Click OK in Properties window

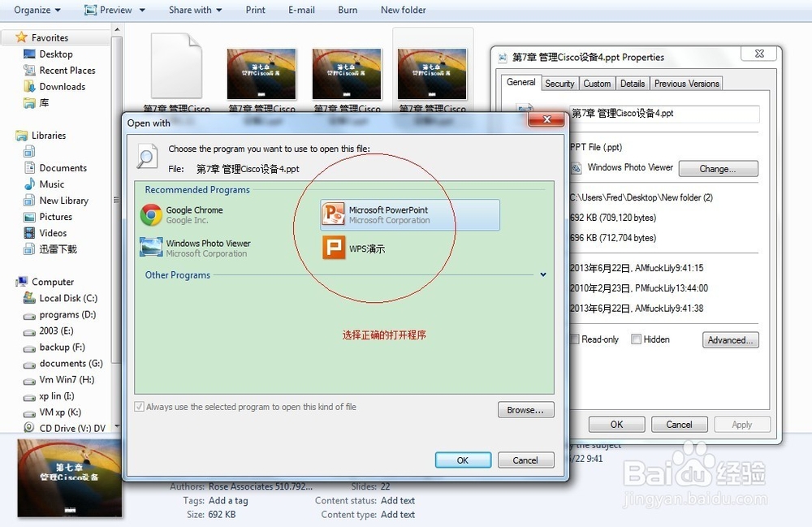point(617,425)
